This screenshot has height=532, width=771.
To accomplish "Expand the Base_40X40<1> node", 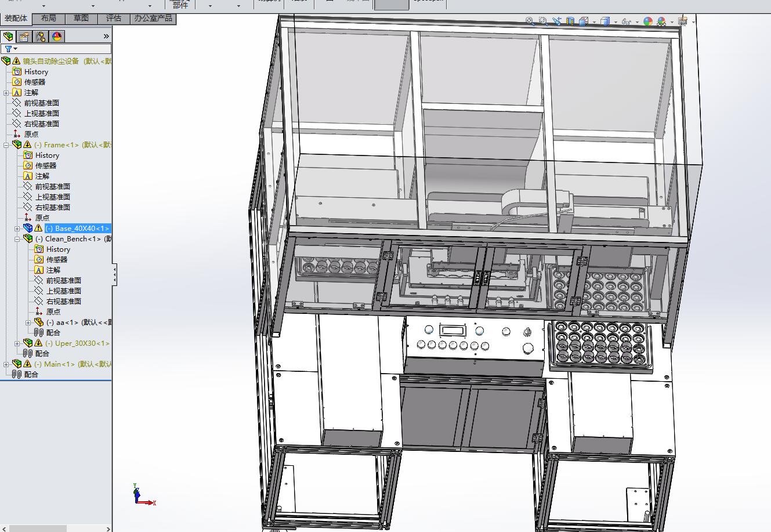I will [x=17, y=229].
